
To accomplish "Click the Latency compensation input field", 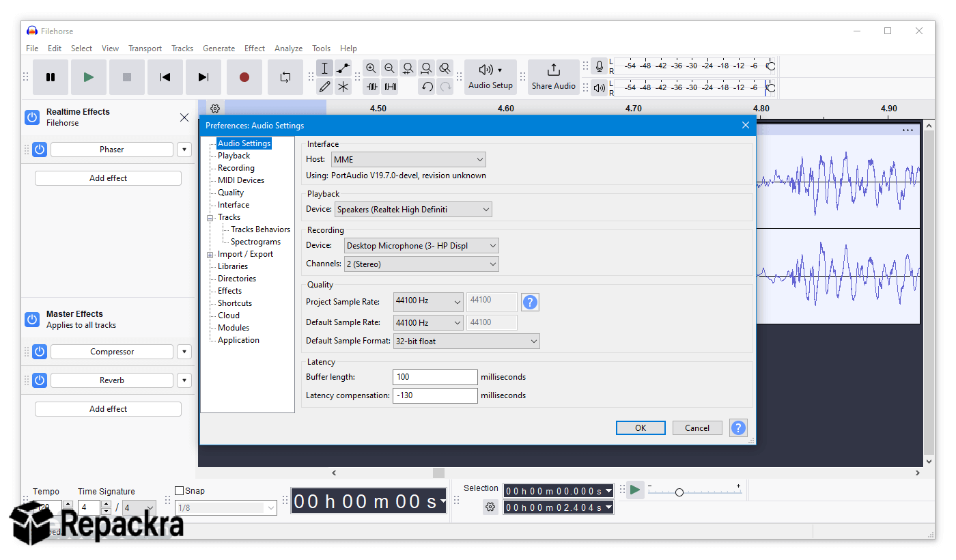I will click(x=435, y=395).
